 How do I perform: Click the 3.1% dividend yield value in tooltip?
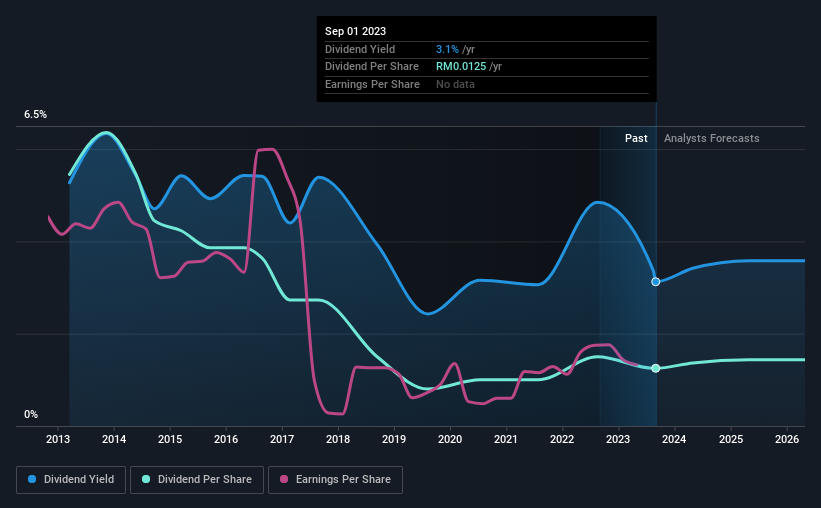pyautogui.click(x=447, y=49)
